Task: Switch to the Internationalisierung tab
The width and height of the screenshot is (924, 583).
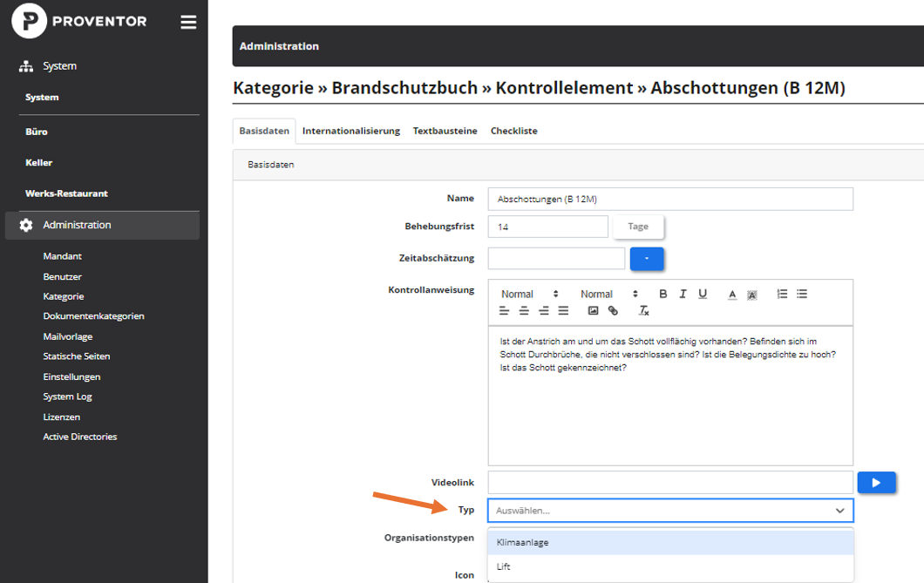Action: point(351,131)
